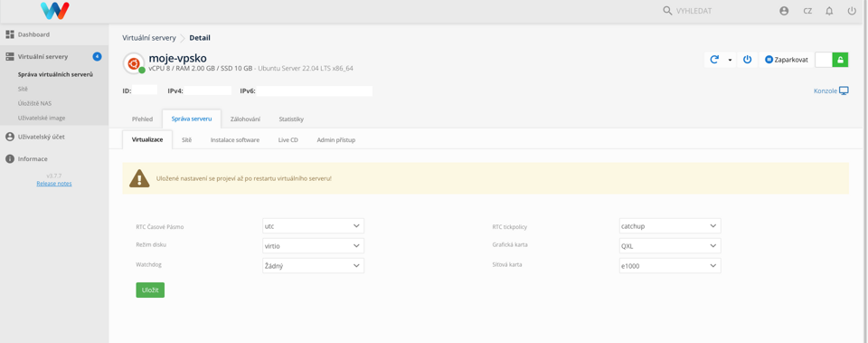Open Úložiště NAS in sidebar

(34, 103)
